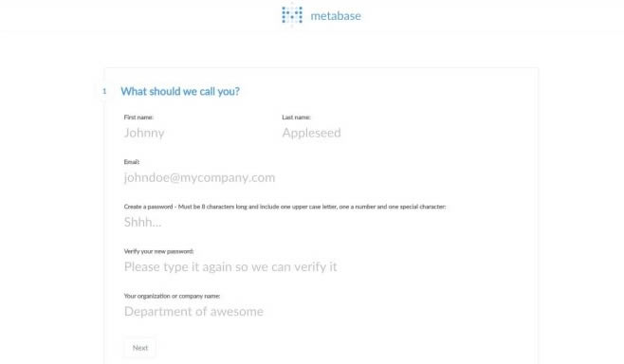Select the step 1 number badge

click(104, 91)
